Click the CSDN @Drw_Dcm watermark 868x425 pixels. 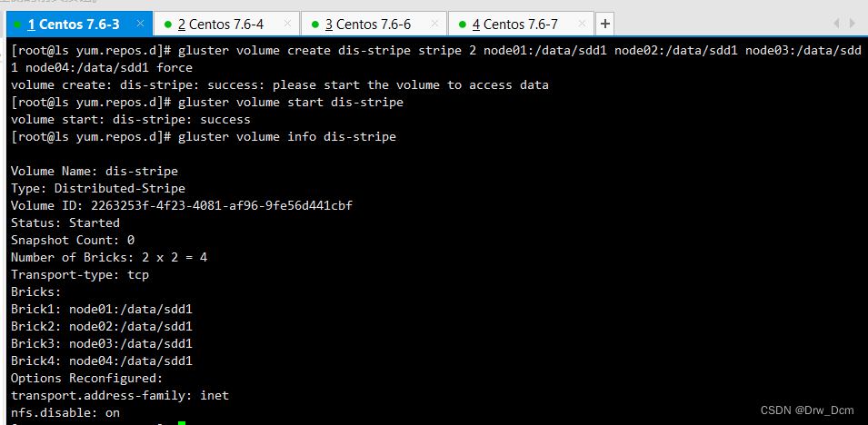(x=809, y=410)
